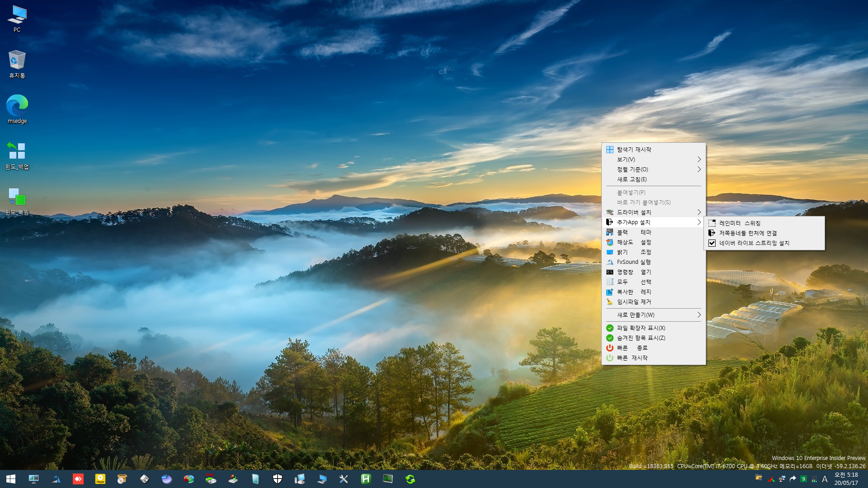Expand the 추가App 설치 submenu
Image resolution: width=868 pixels, height=488 pixels.
(x=653, y=222)
